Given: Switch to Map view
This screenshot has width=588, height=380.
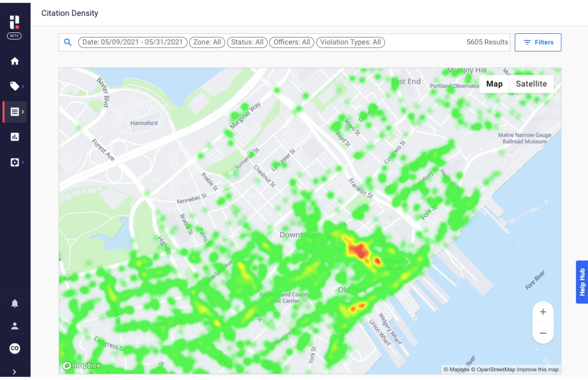Looking at the screenshot, I should [x=494, y=84].
